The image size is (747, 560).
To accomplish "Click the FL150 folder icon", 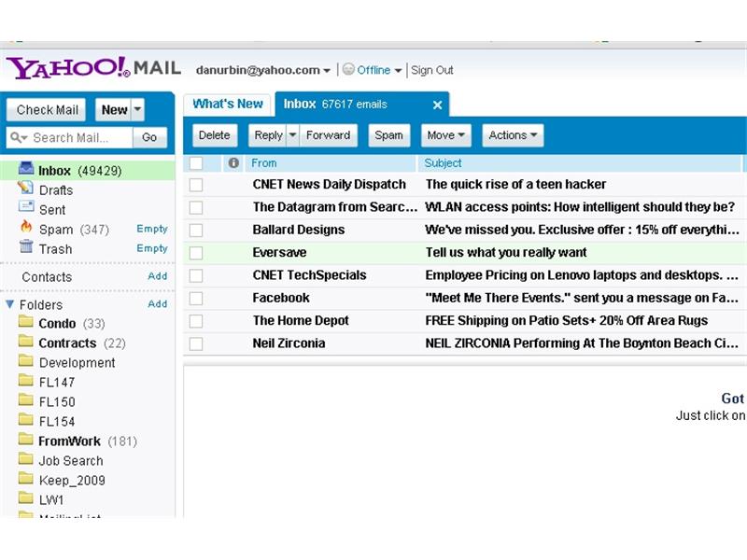I will pos(26,400).
